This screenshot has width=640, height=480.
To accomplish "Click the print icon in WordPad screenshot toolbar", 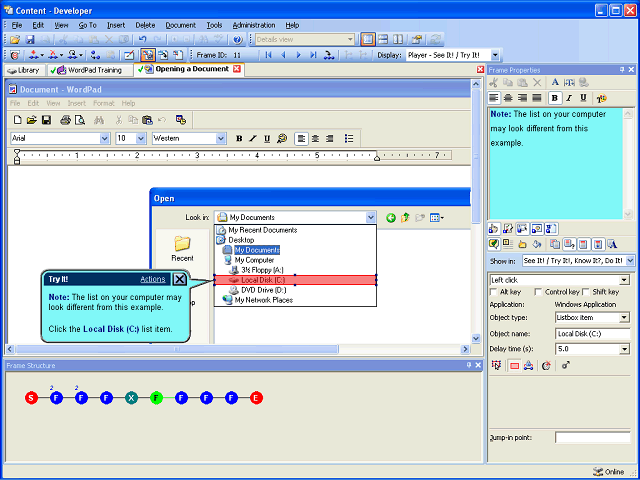I will point(65,120).
